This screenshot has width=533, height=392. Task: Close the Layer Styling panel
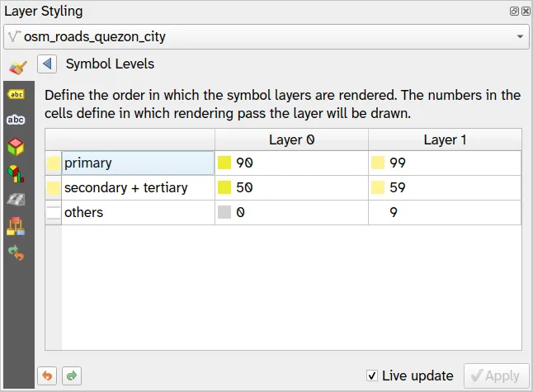526,12
